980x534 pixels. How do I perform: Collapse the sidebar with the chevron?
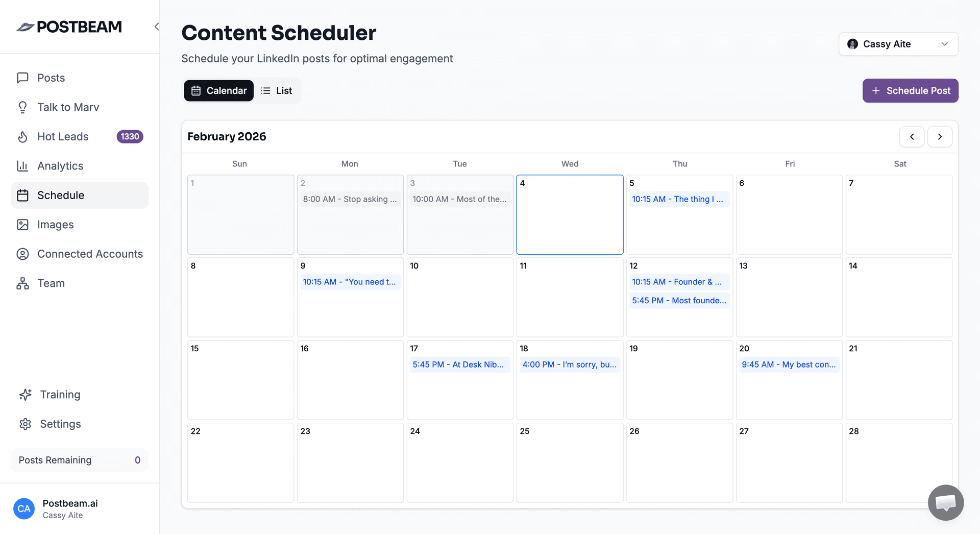pyautogui.click(x=157, y=27)
